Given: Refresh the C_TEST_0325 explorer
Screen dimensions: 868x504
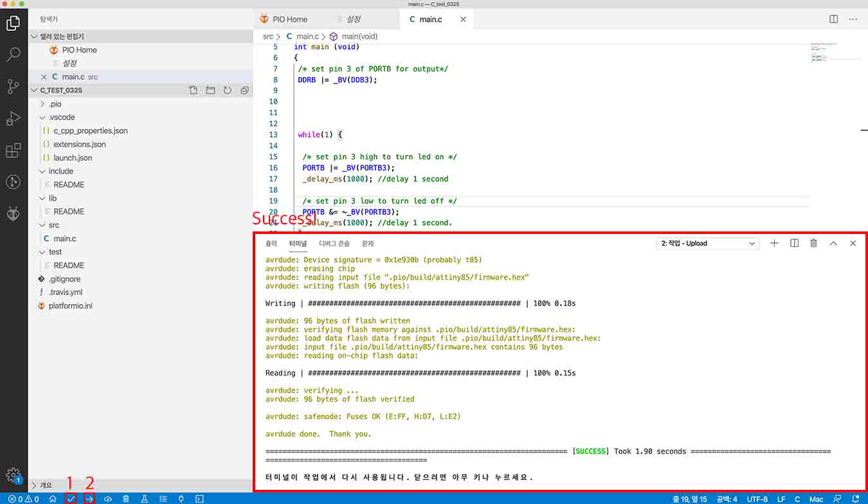Looking at the screenshot, I should [x=228, y=91].
